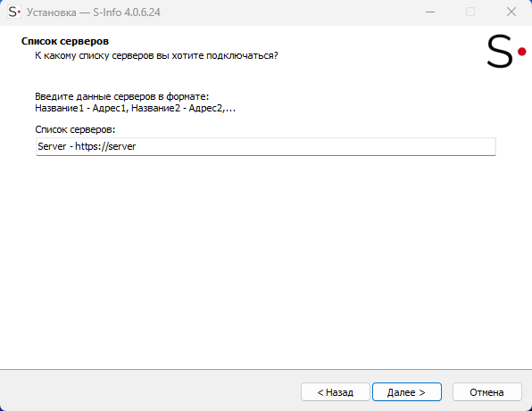532x411 pixels.
Task: Click the Введите данные серверов в формате text
Action: pyautogui.click(x=121, y=96)
